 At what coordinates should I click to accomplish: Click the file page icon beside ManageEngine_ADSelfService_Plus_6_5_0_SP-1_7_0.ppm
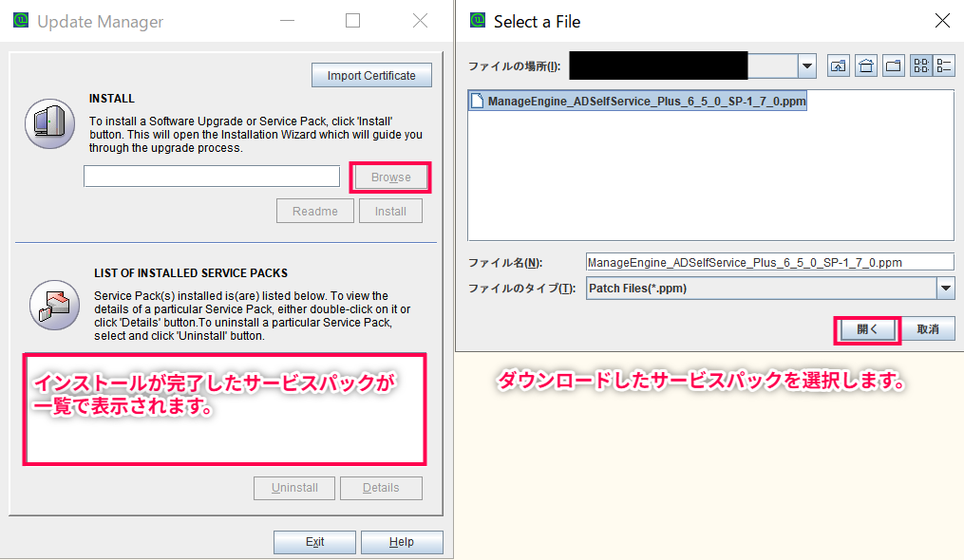coord(477,101)
